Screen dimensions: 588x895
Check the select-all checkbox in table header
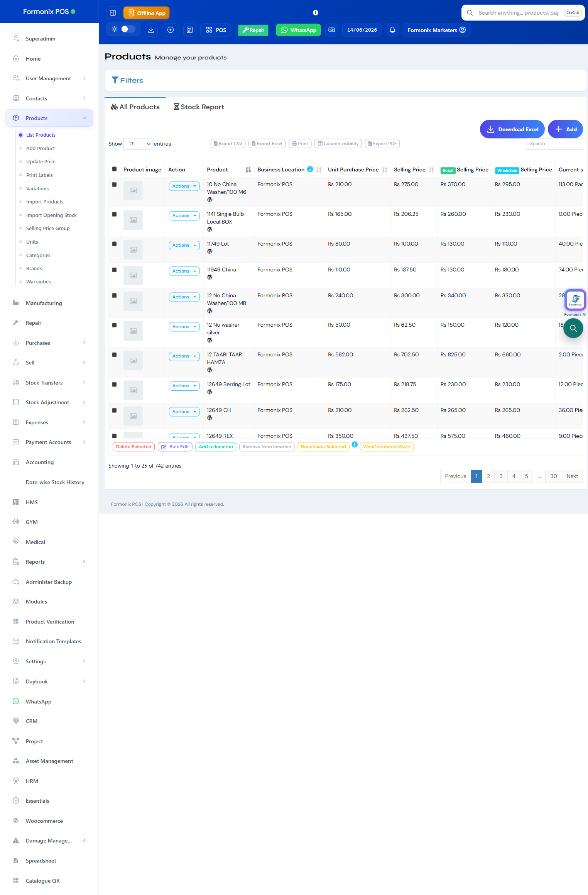(114, 169)
